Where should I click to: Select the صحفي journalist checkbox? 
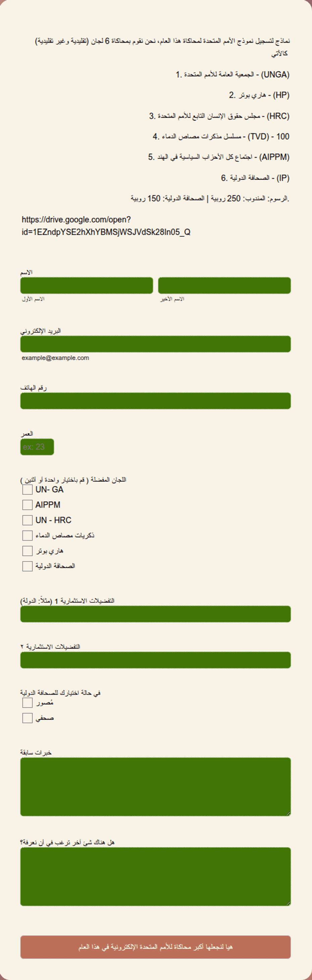[27, 718]
